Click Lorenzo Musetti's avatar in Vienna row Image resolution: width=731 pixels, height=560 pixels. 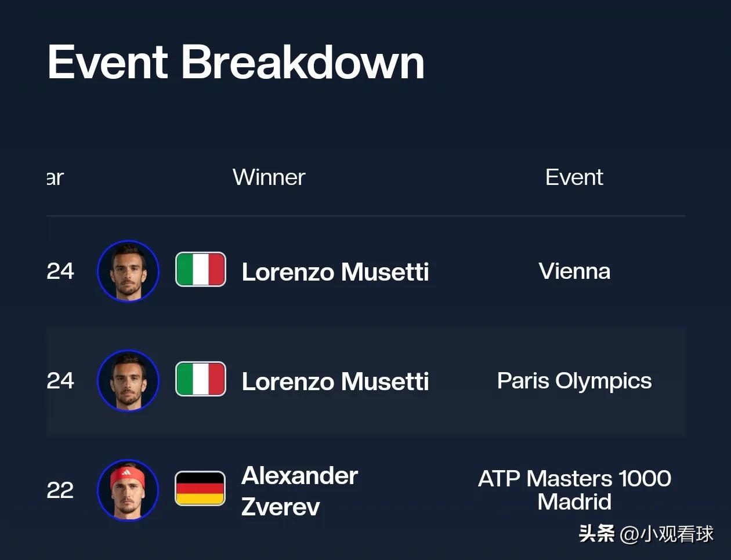click(x=128, y=271)
